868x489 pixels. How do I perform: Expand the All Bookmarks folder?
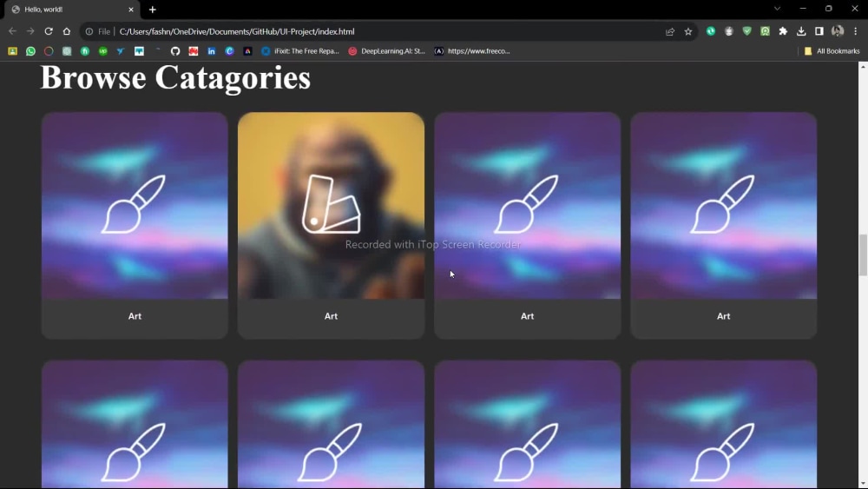click(x=832, y=51)
